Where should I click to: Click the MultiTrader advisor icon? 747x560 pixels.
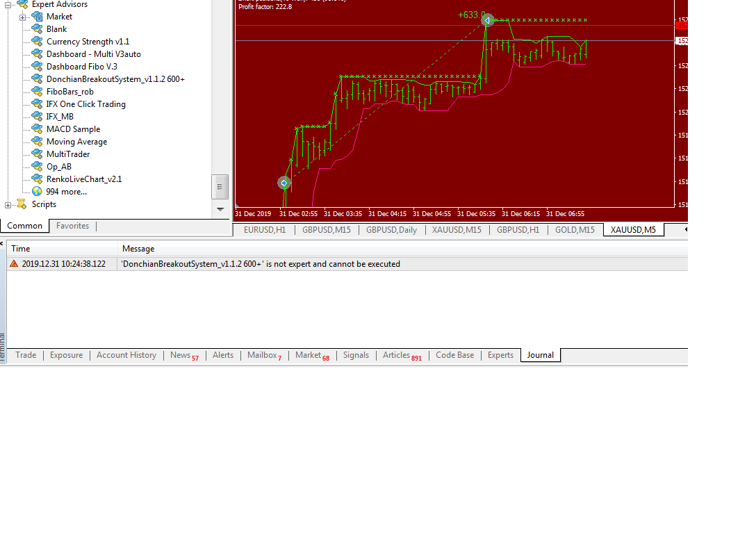pyautogui.click(x=37, y=154)
